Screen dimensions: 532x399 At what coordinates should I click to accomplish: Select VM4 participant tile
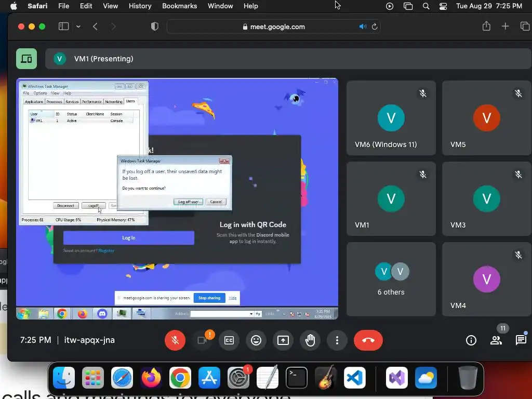tap(487, 279)
